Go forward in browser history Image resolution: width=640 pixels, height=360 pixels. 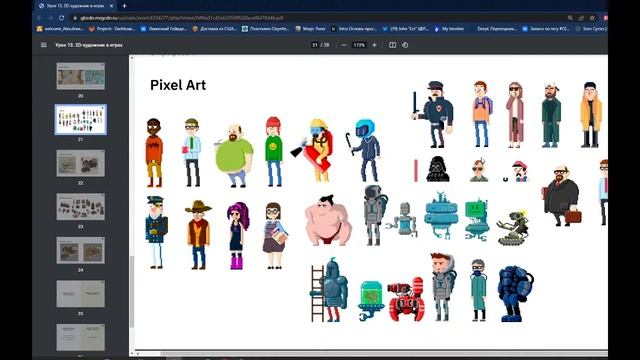pyautogui.click(x=50, y=18)
